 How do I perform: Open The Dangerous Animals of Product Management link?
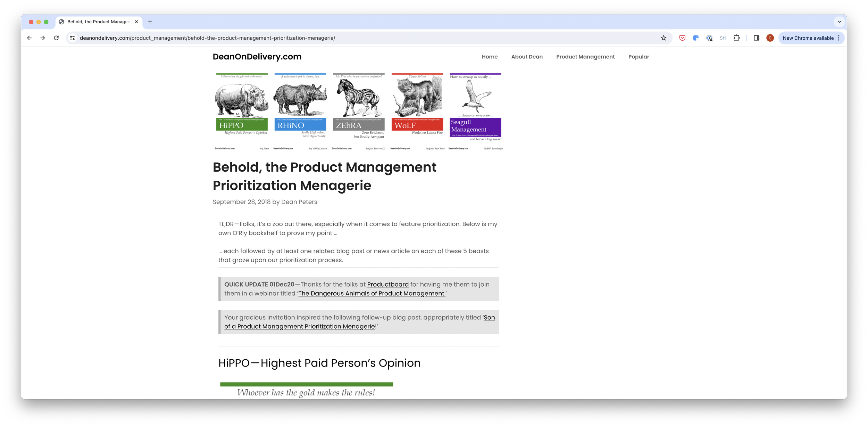(x=372, y=293)
